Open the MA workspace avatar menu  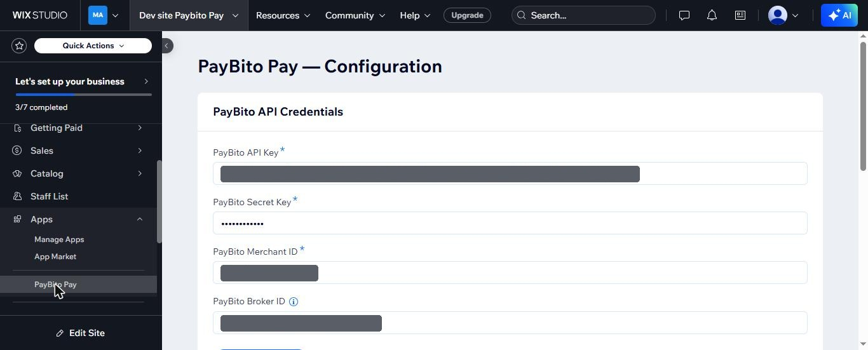104,15
